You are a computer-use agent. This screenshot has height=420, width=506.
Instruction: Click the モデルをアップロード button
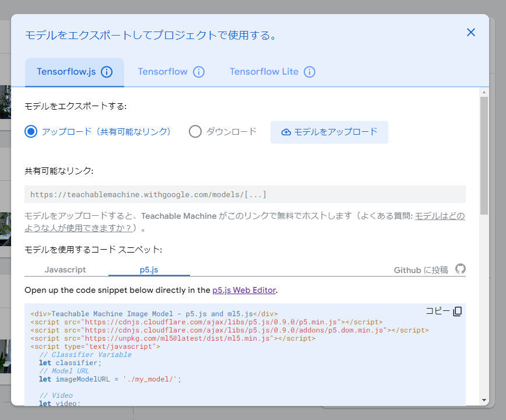point(329,132)
